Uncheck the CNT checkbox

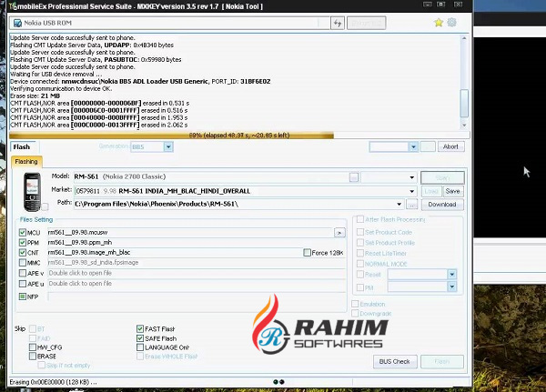pyautogui.click(x=23, y=253)
